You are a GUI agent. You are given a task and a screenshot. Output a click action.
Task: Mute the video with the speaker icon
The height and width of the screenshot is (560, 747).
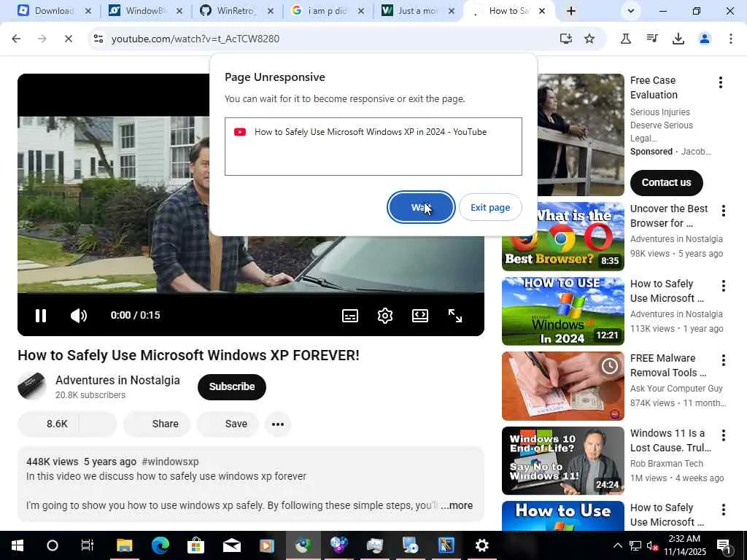[x=79, y=316]
